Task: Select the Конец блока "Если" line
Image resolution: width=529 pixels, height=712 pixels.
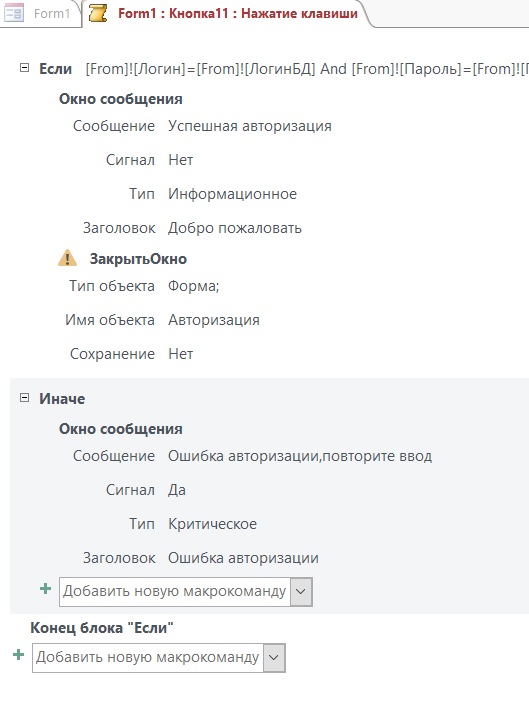Action: [x=102, y=628]
